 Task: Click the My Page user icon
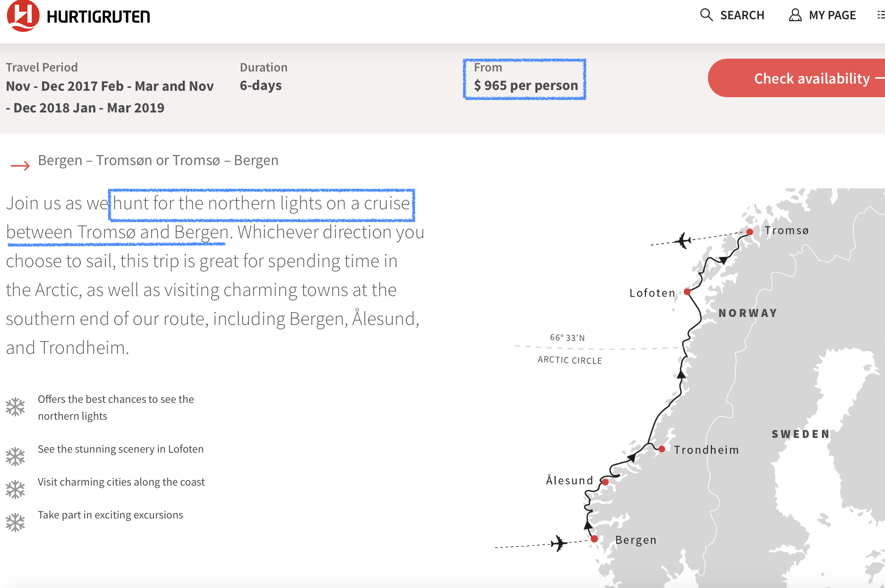(795, 15)
